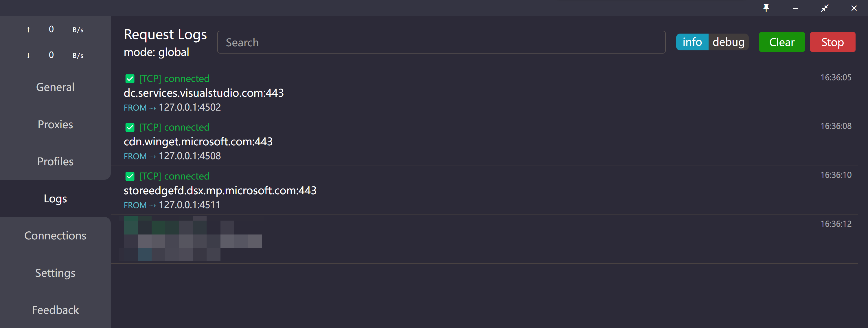Click green check icon for dc.services.visualstudio.com entry
Viewport: 868px width, 328px height.
[x=130, y=78]
